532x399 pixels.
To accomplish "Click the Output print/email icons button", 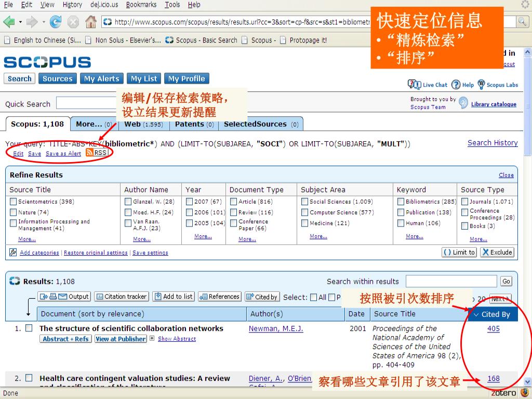I will click(64, 297).
